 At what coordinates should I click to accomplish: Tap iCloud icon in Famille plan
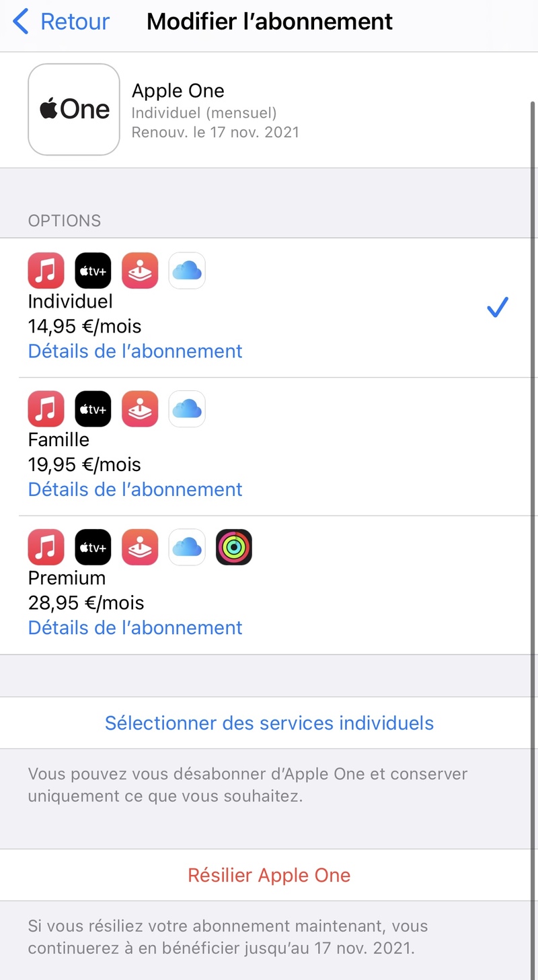tap(187, 409)
